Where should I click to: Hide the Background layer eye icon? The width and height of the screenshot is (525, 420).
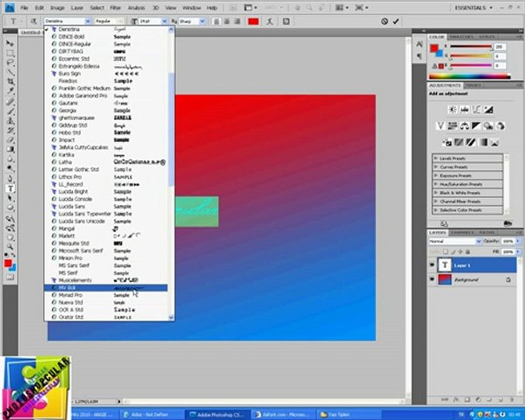point(432,279)
